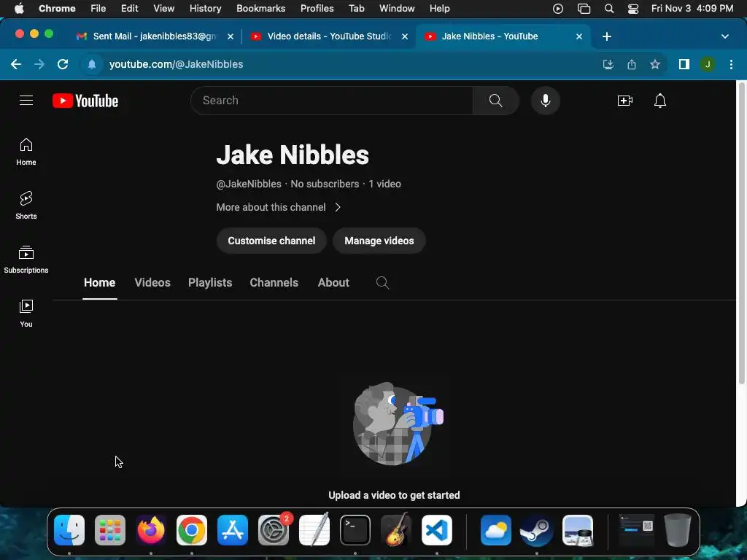Click the page vertical scrollbar

pos(741,233)
